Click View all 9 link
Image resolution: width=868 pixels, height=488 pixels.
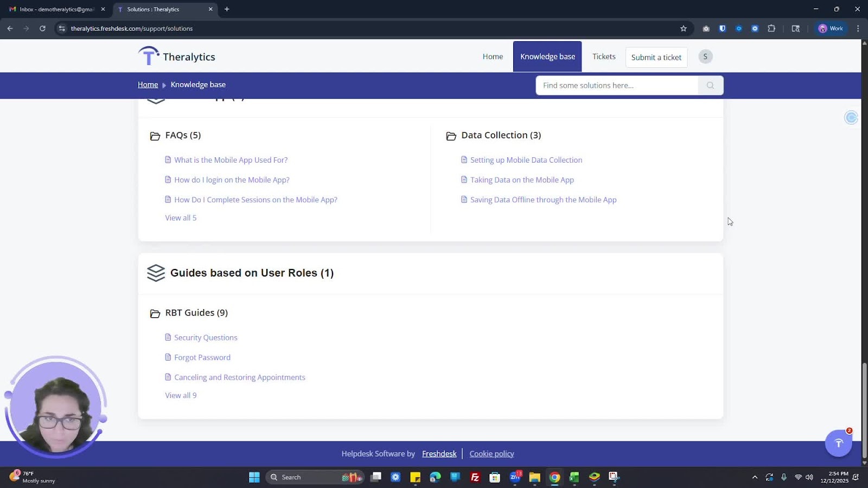click(x=181, y=395)
